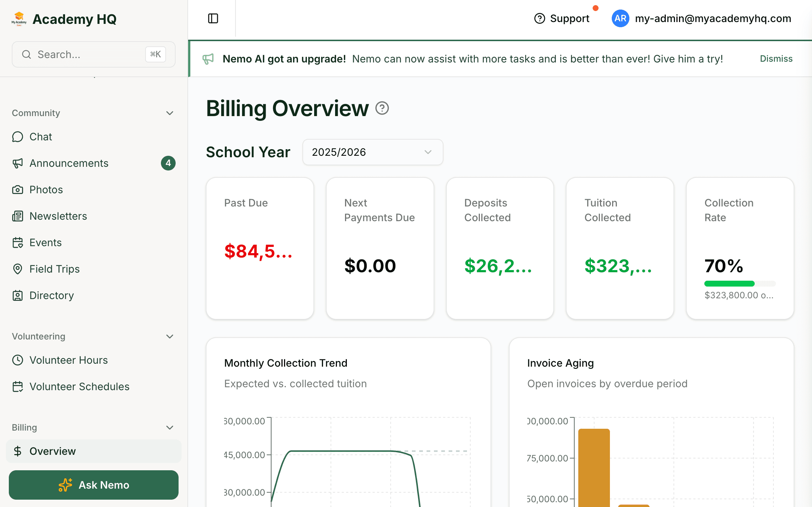Viewport: 812px width, 507px height.
Task: Click the orange notification dot near Support
Action: coord(596,8)
